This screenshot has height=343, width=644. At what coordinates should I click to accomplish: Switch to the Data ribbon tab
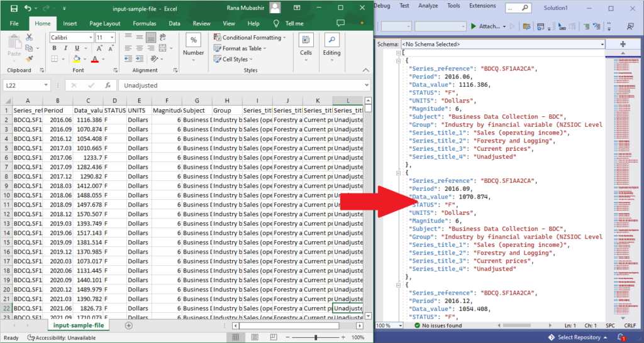click(x=175, y=23)
